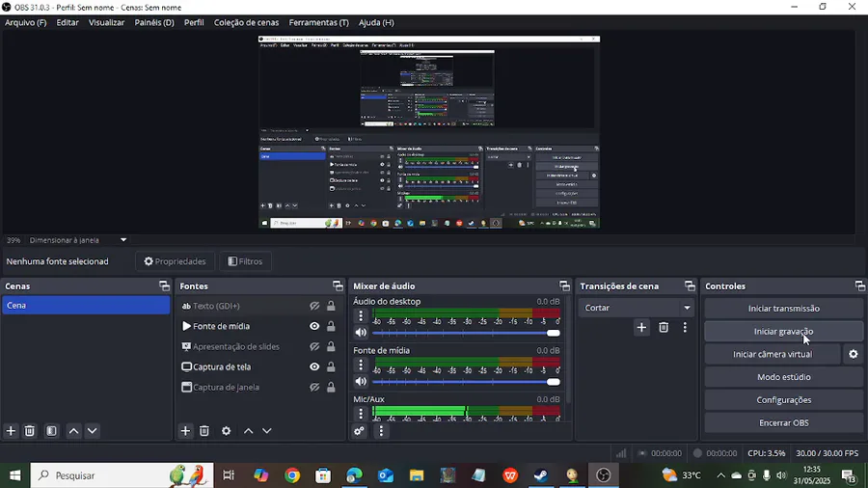The width and height of the screenshot is (868, 488).
Task: Show the Captura de janela source
Action: point(314,388)
